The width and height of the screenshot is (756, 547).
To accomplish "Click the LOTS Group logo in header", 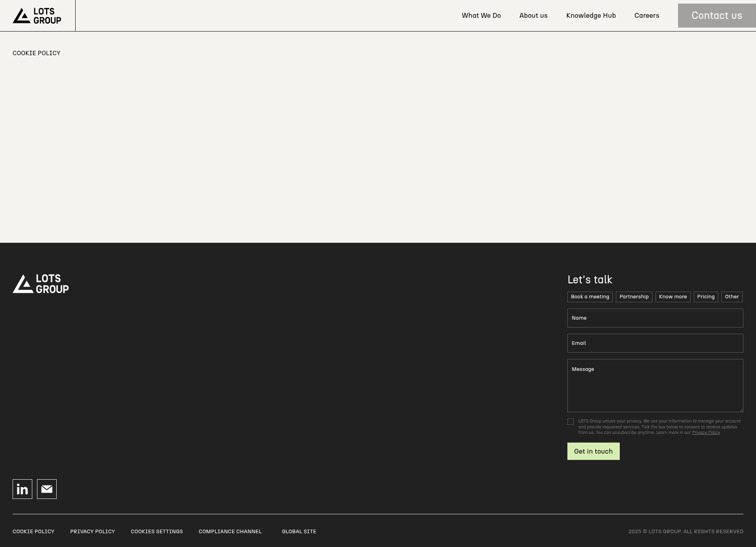I will click(37, 16).
